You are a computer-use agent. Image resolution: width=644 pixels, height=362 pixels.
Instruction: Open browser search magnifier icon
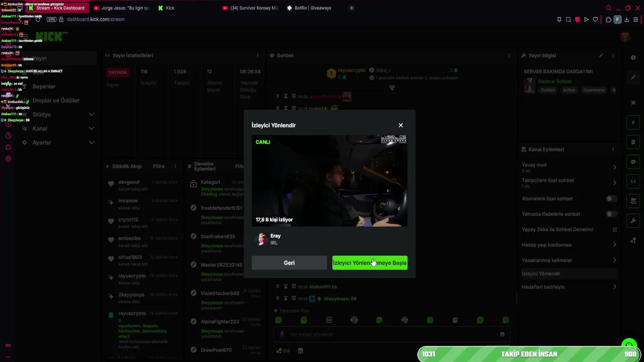point(608,8)
